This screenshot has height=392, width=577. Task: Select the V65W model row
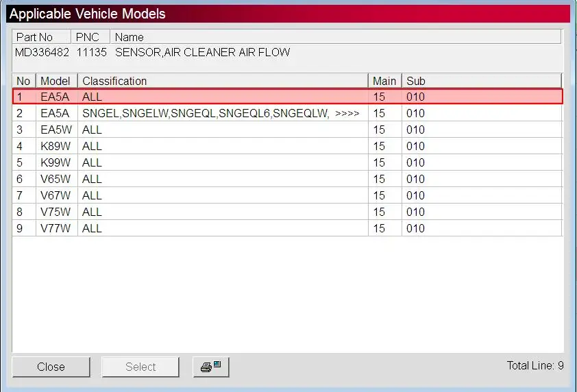287,179
